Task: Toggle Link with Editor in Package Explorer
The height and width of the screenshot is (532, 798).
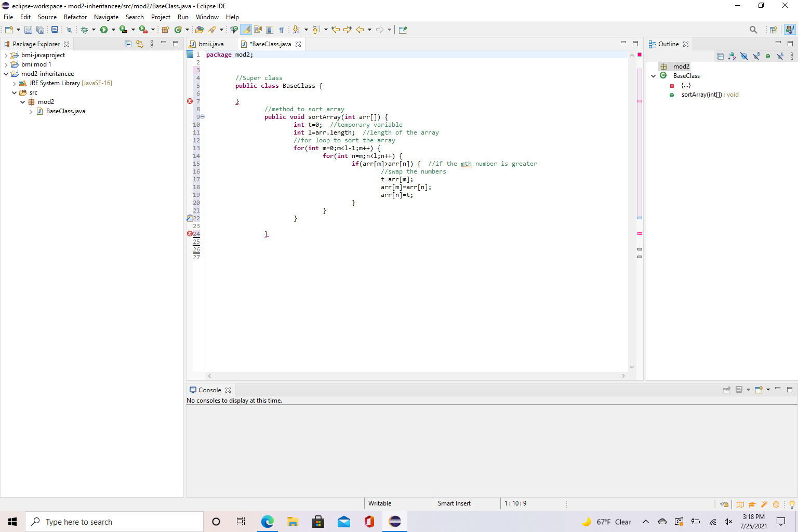Action: coord(140,44)
